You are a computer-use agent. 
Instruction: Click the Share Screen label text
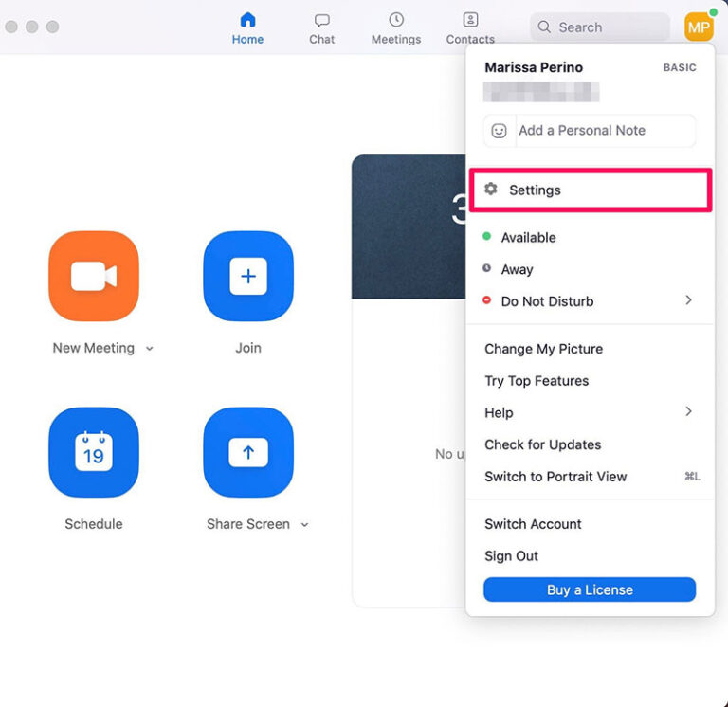248,524
